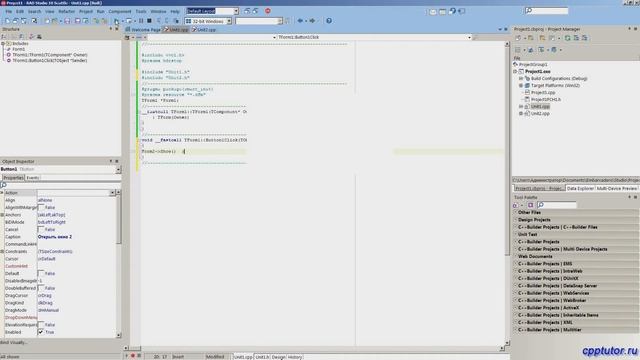Switch to the Events tab in Object Inspector
The image size is (640, 360).
[x=33, y=178]
